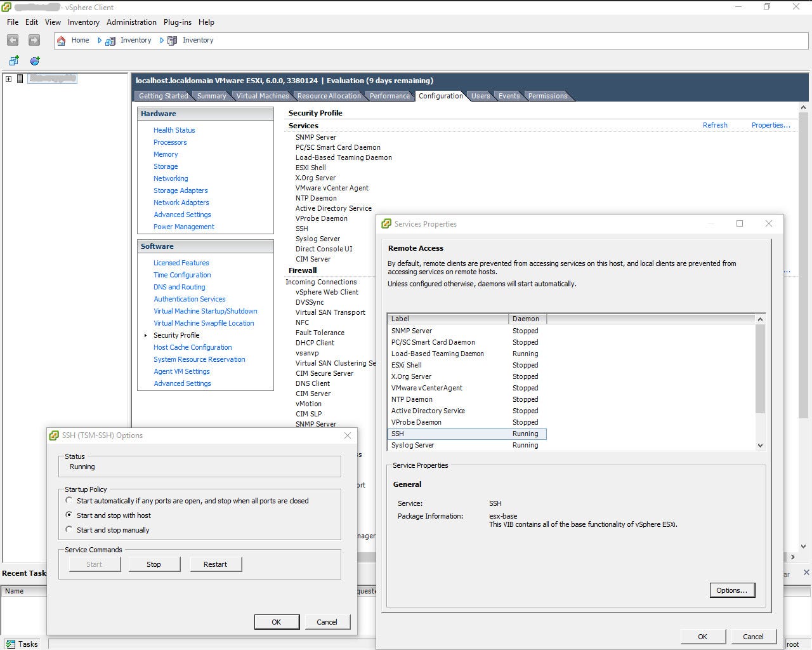Select the Syslog Server row in services list
The width and height of the screenshot is (812, 650).
(x=467, y=445)
